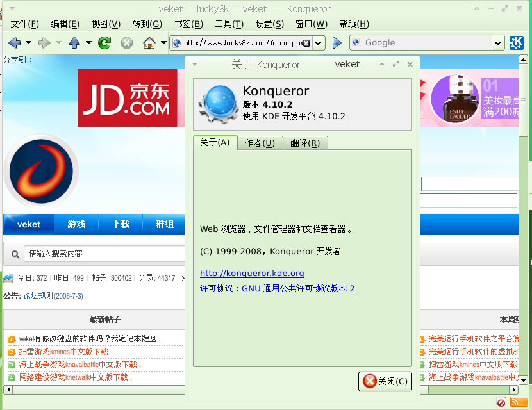The image size is (532, 410).
Task: Click the forum statistics chart icon
Action: click(8, 278)
